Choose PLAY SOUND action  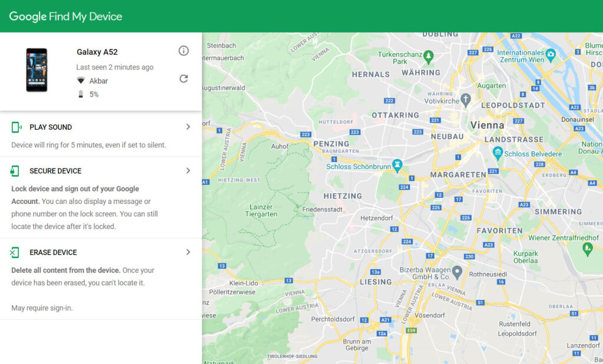coord(51,127)
